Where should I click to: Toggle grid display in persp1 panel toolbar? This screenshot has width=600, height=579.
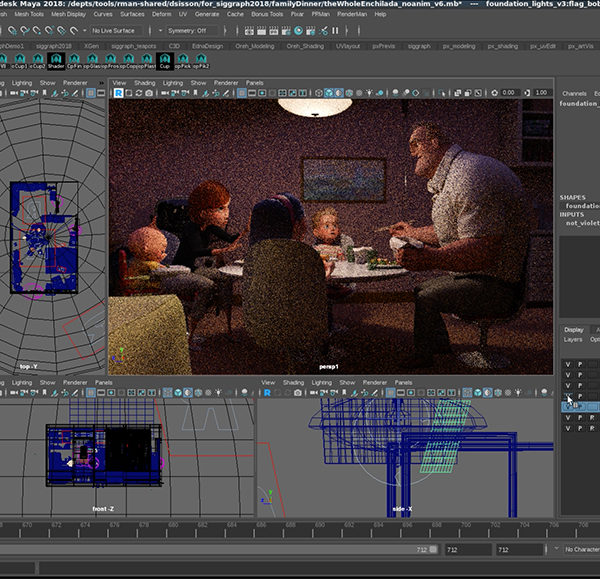[x=241, y=93]
